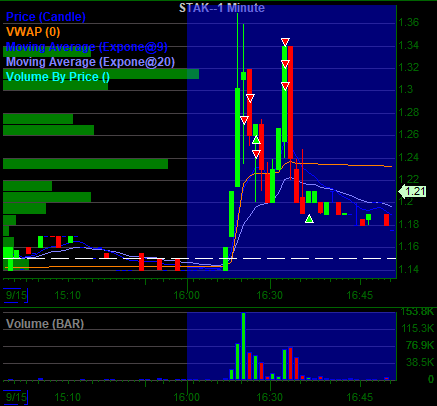This screenshot has height=406, width=437.
Task: Click the 153.8K volume axis label
Action: point(418,312)
